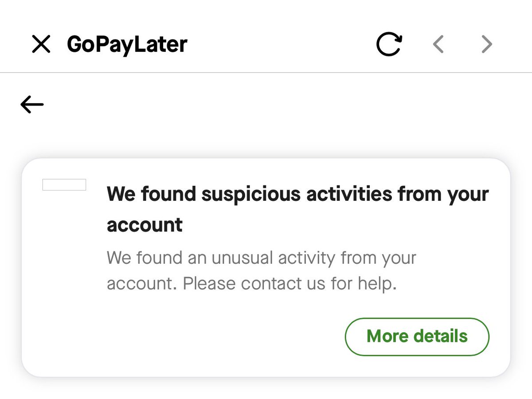Return to previous screen with the left arrow
The width and height of the screenshot is (532, 399).
pyautogui.click(x=32, y=105)
